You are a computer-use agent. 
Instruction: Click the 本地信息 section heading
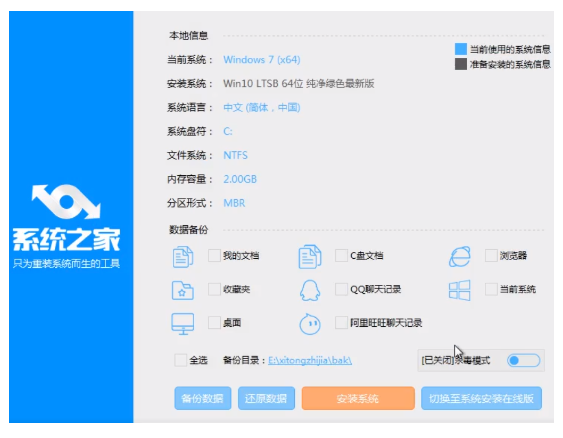(x=189, y=36)
